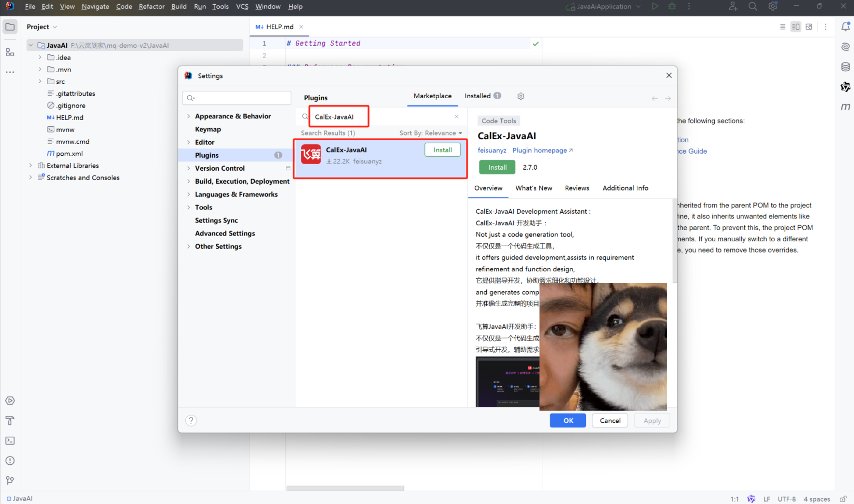Open the Build hammer tool window

(x=10, y=420)
